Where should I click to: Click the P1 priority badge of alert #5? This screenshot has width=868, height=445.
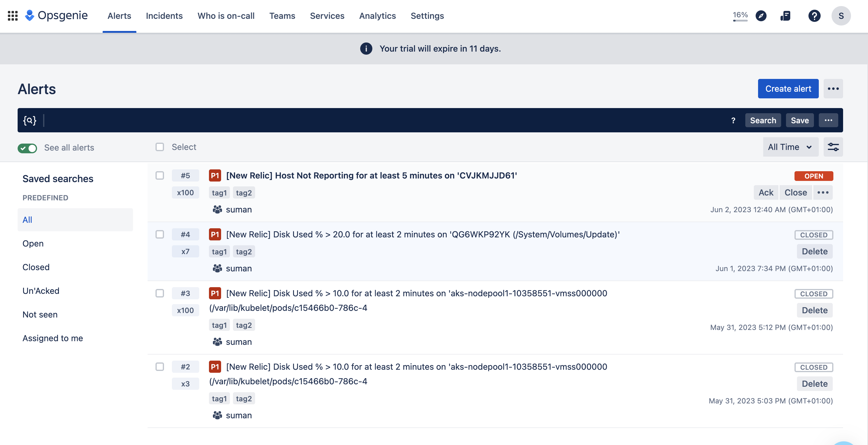pyautogui.click(x=215, y=175)
